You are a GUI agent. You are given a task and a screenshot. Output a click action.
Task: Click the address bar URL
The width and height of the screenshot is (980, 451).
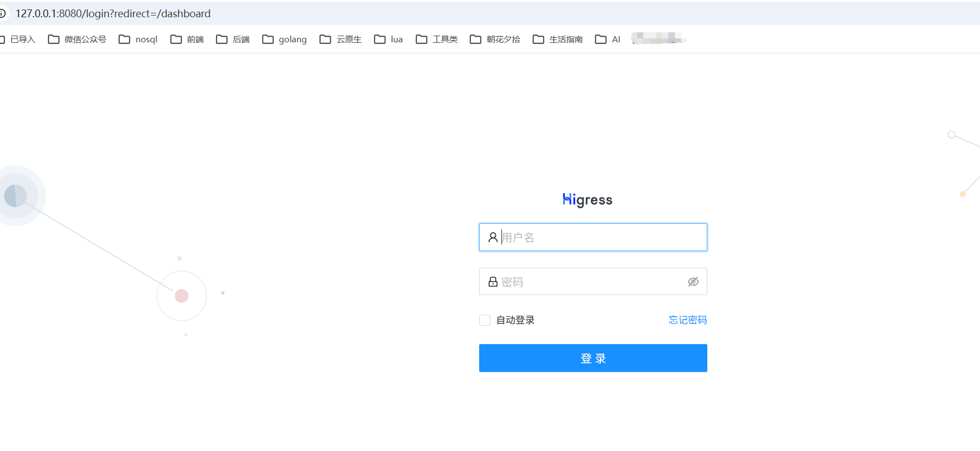113,13
